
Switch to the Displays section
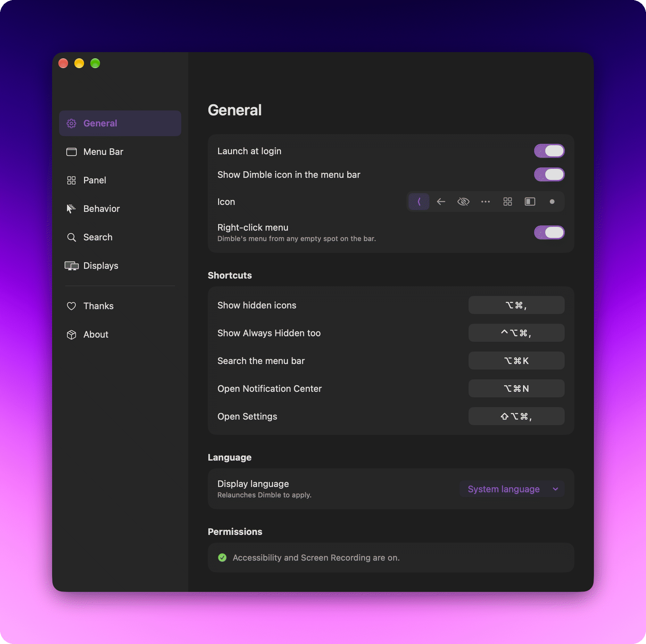click(x=120, y=266)
